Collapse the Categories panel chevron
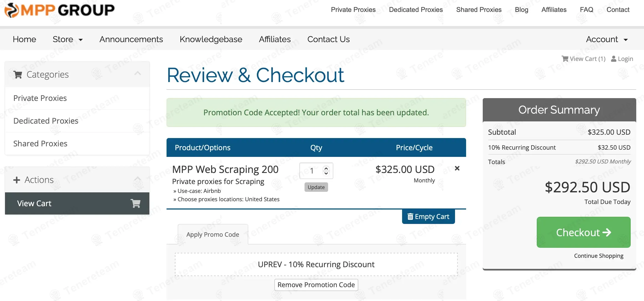This screenshot has height=301, width=644. pos(138,73)
